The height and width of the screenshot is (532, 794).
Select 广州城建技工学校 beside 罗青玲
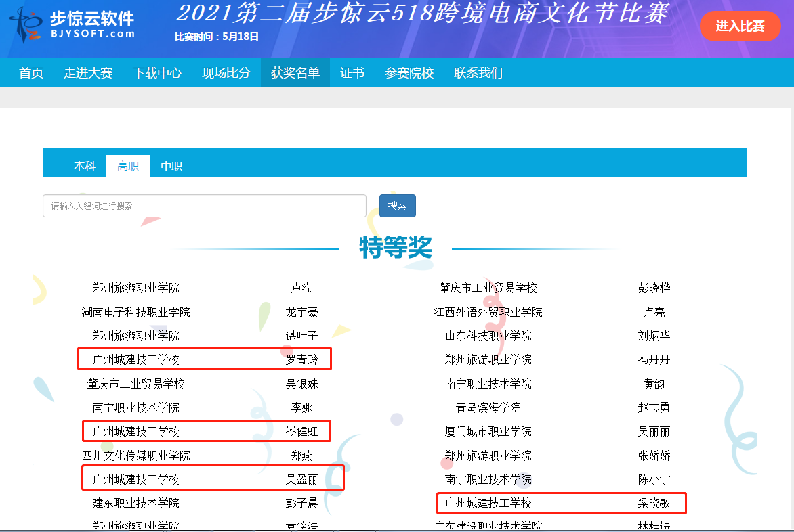[135, 359]
